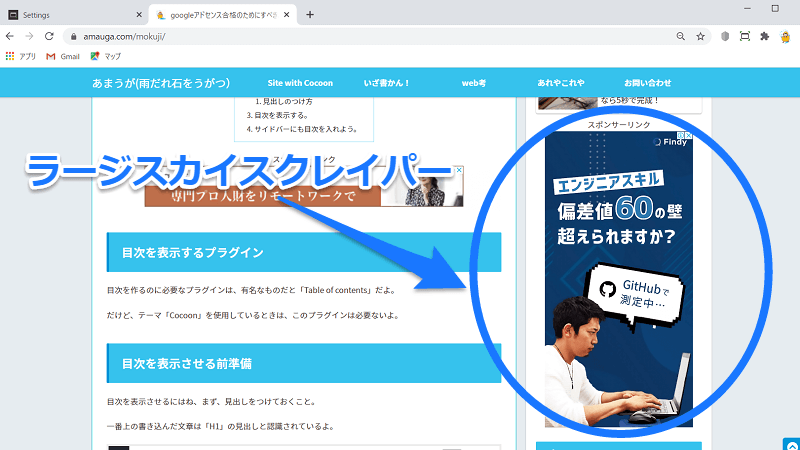Open the zoom magnifier icon in address bar
Image resolution: width=800 pixels, height=450 pixels.
[x=681, y=36]
